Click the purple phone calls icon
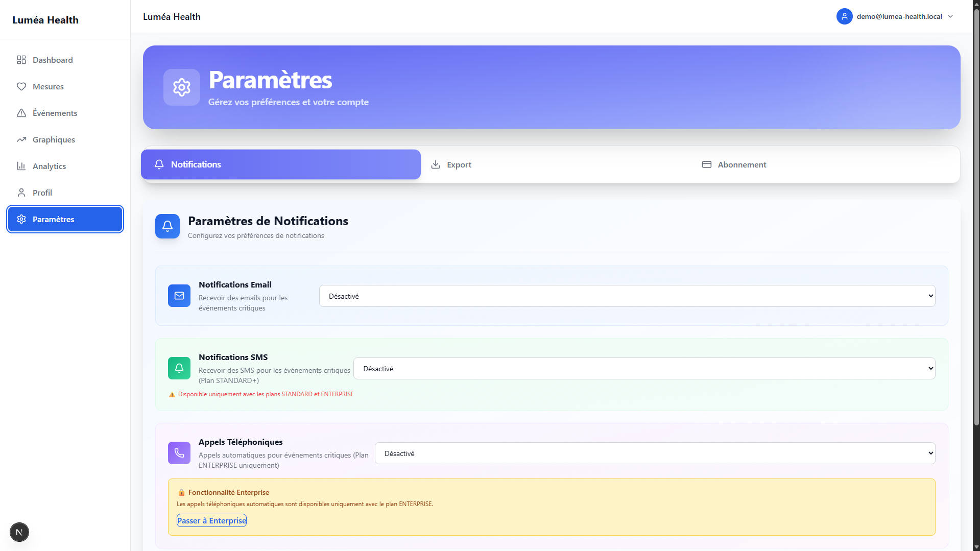Screen dimensions: 980x551 pyautogui.click(x=179, y=453)
